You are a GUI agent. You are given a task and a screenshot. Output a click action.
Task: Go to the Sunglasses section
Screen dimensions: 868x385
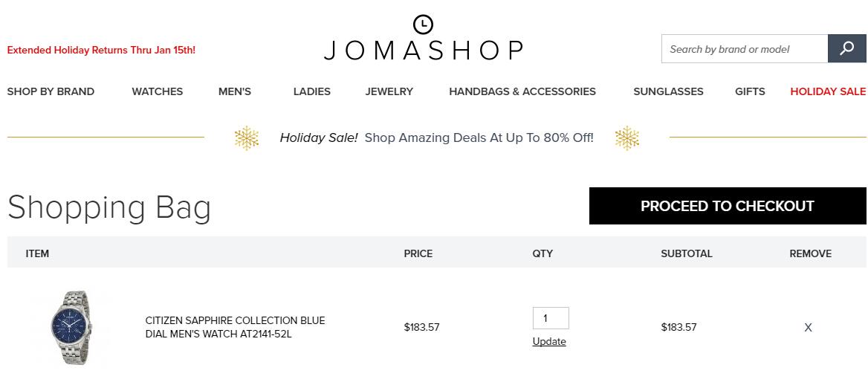(668, 92)
